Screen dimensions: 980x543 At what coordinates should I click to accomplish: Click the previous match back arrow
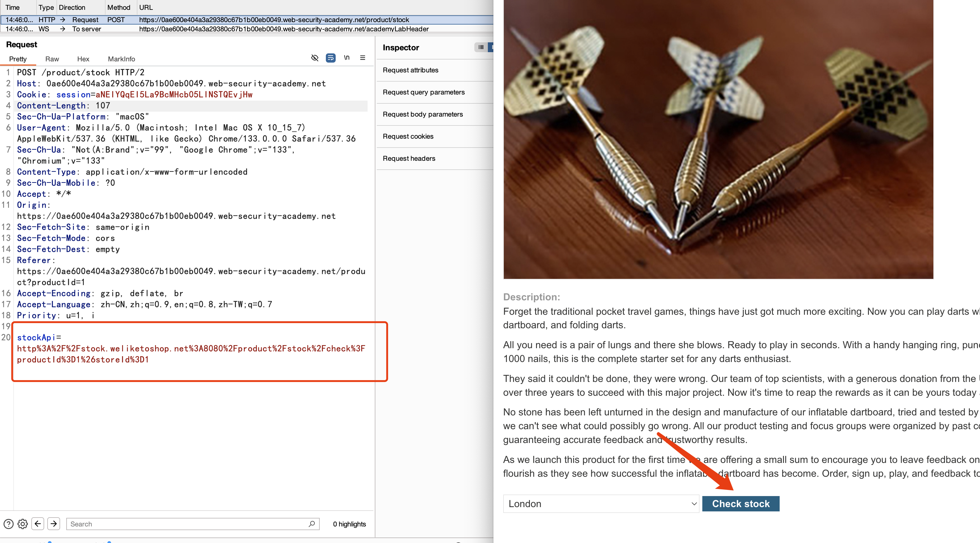38,524
